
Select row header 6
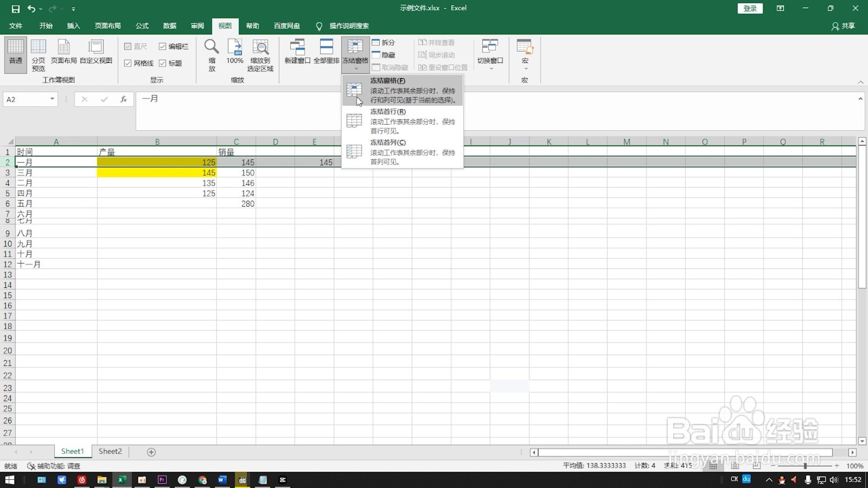coord(8,204)
